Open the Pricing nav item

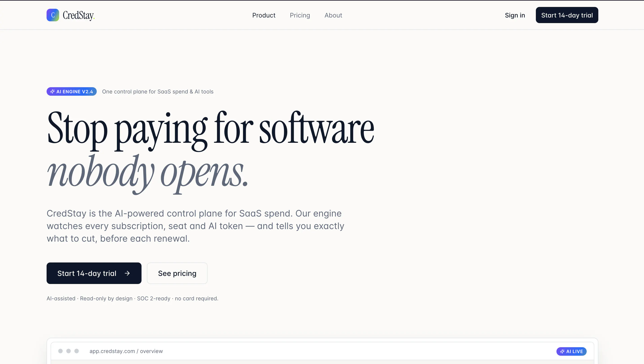coord(300,15)
